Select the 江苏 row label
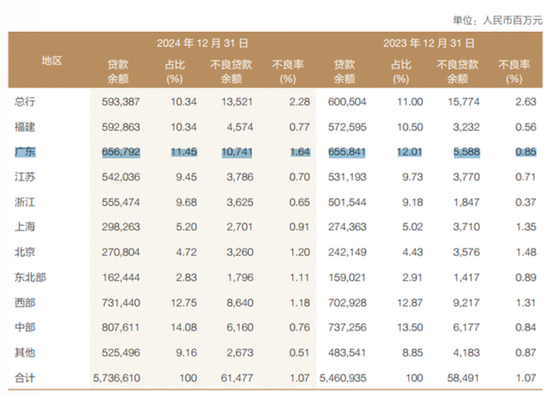 [x=25, y=177]
